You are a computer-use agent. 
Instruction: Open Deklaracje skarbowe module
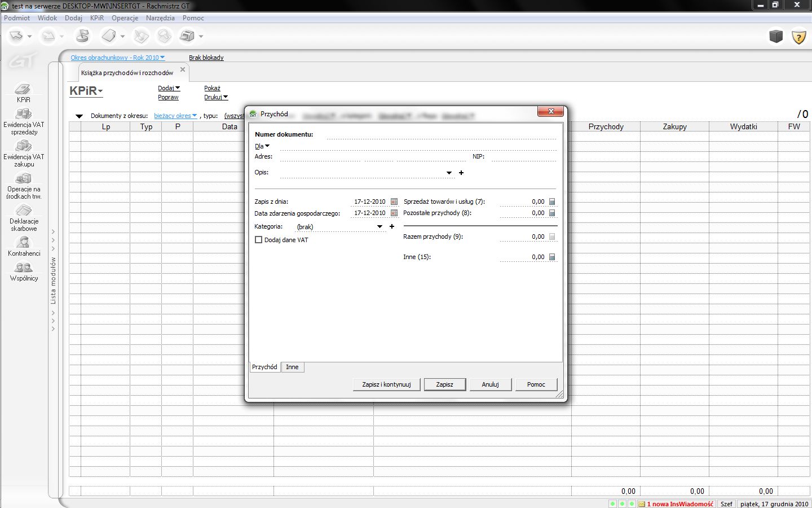pyautogui.click(x=24, y=218)
